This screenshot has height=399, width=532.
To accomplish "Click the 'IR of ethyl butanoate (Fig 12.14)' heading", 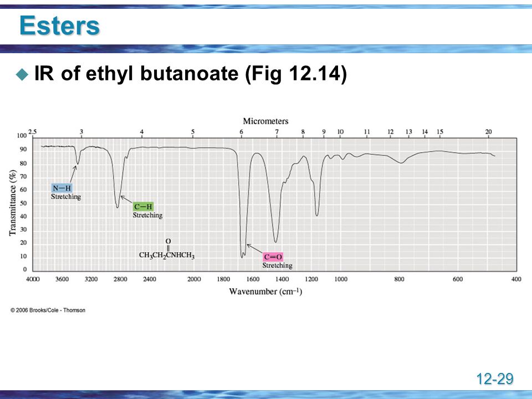I will [x=191, y=73].
